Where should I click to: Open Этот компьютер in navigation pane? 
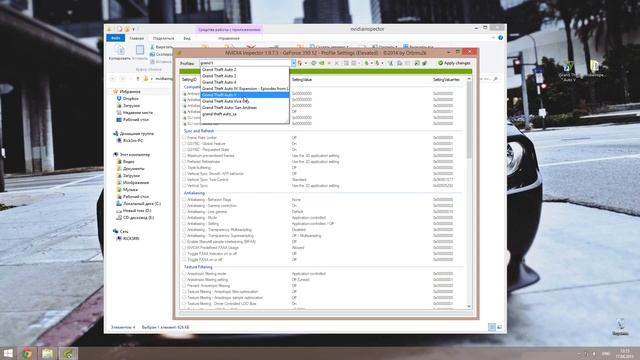[x=135, y=155]
